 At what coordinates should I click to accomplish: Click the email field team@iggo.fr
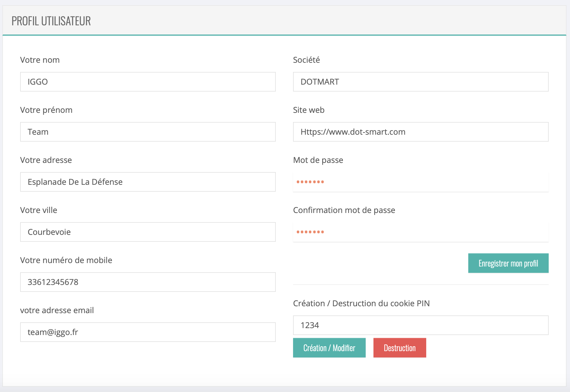[148, 332]
